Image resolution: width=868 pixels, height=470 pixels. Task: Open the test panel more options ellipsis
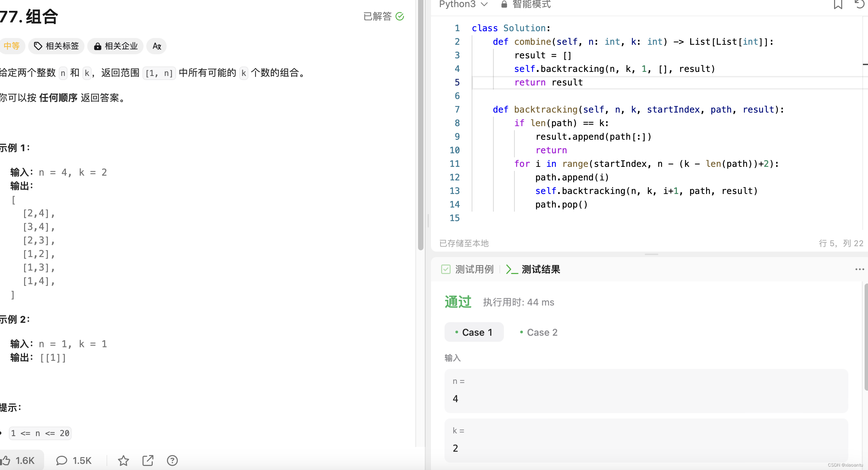[860, 269]
